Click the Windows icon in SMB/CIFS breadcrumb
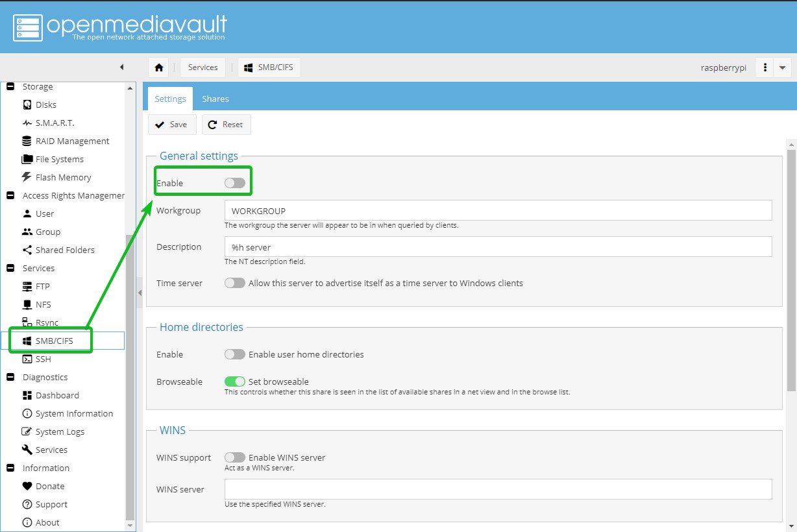This screenshot has width=797, height=532. pyautogui.click(x=249, y=67)
